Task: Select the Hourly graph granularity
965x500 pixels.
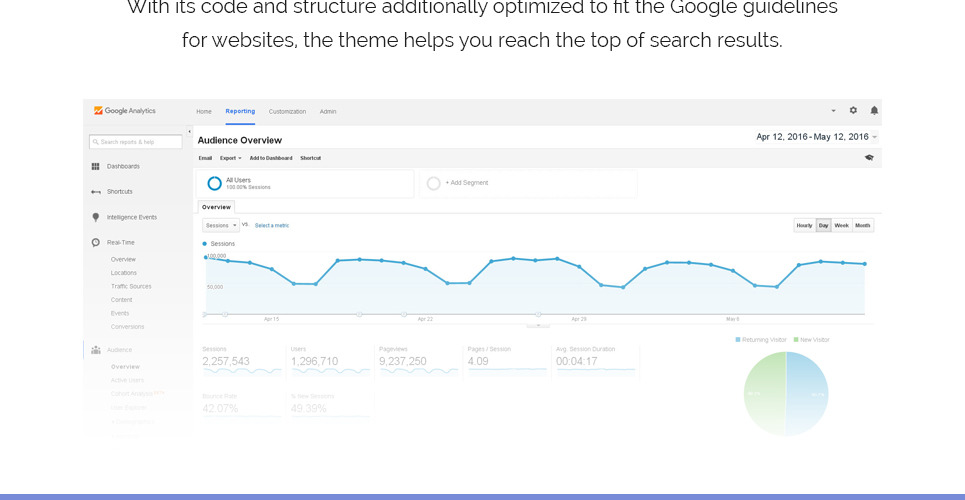Action: coord(804,226)
